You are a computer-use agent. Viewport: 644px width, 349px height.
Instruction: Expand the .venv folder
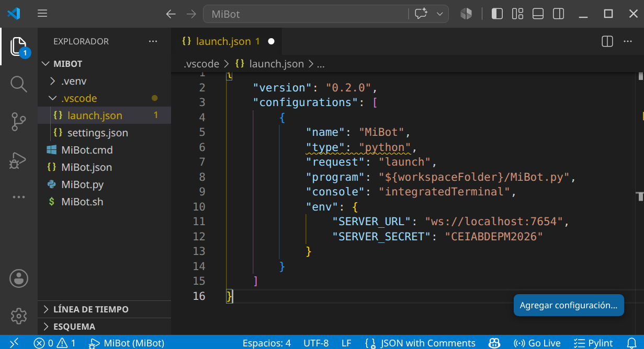104,81
